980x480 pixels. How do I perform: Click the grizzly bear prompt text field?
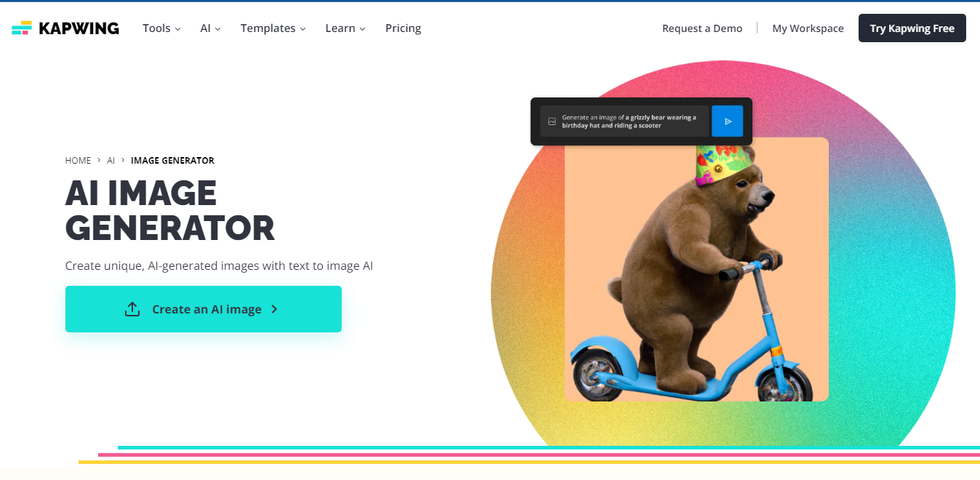(624, 121)
